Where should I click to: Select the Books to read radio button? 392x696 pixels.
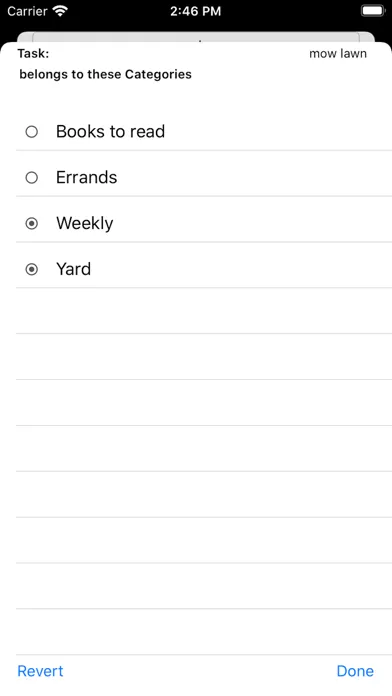(32, 132)
